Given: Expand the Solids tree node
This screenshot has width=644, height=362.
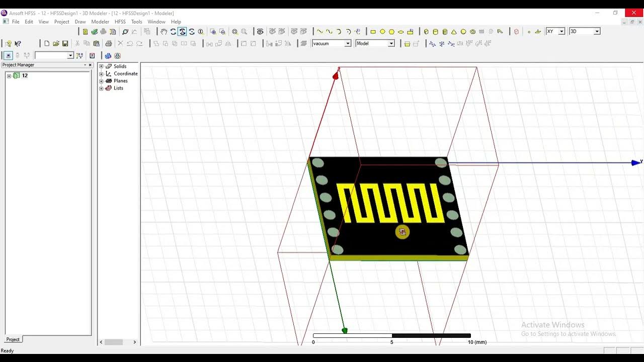Looking at the screenshot, I should (101, 66).
